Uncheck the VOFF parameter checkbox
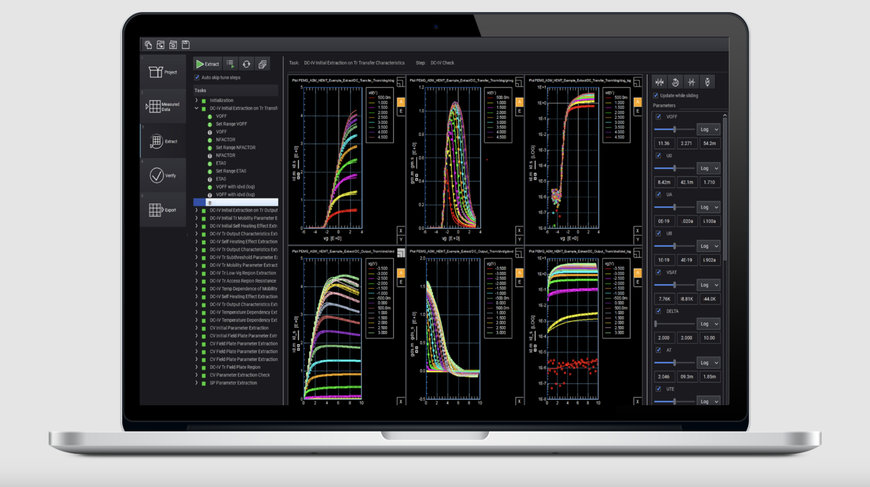870x487 pixels. click(659, 117)
